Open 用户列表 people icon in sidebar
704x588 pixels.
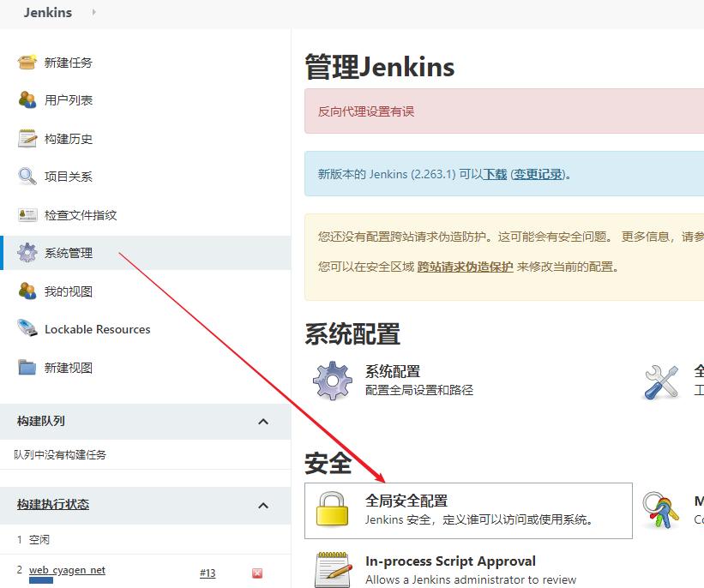(27, 100)
